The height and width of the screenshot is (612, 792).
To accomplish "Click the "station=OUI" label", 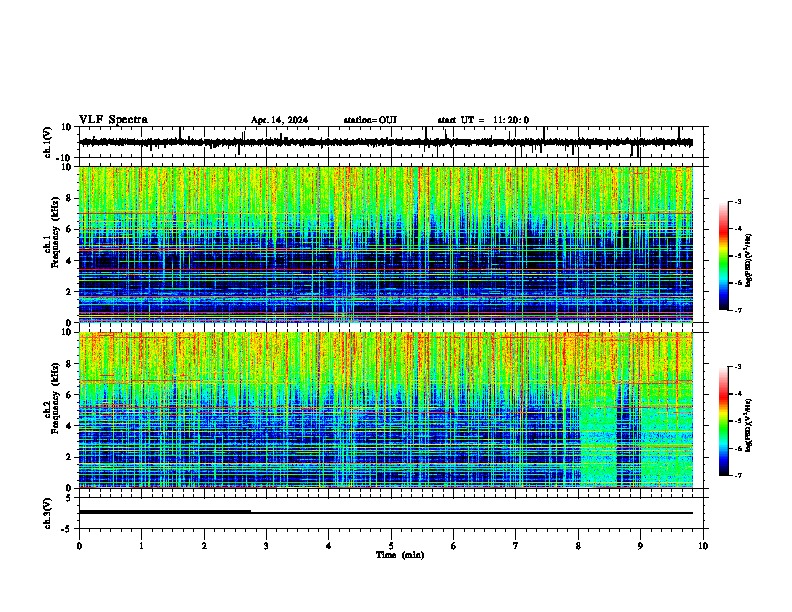I will coord(370,120).
